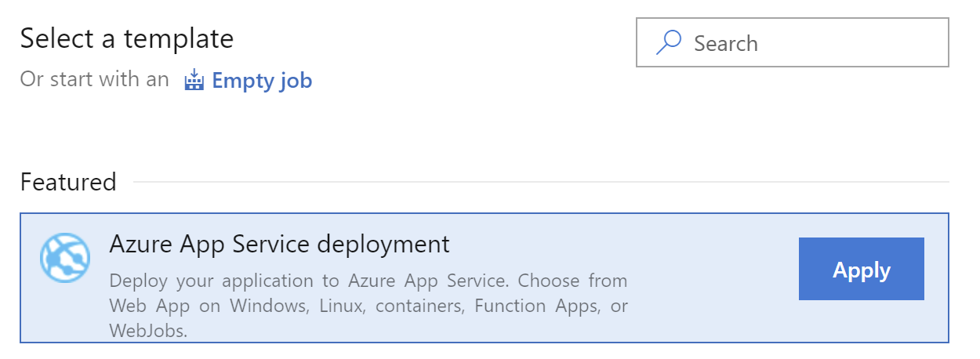Select the Azure App Service deployment title
Viewport: 980px width, 359px height.
coord(280,244)
